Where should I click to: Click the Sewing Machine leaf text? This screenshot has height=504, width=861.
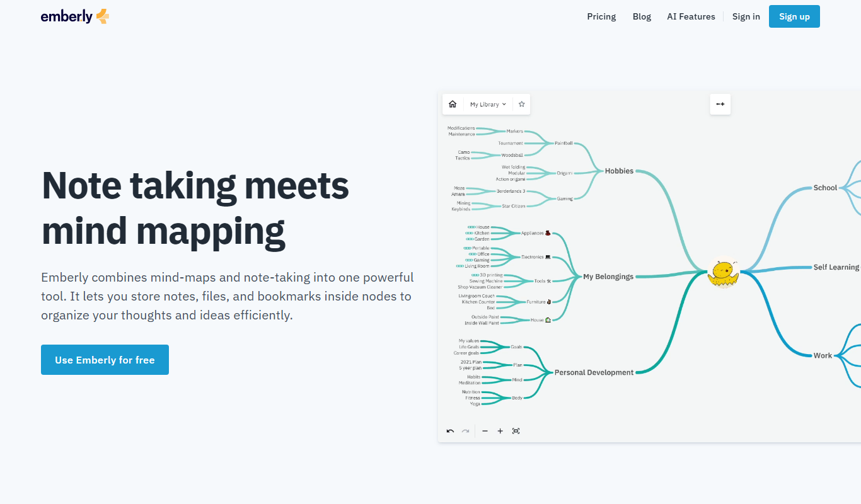tap(486, 281)
